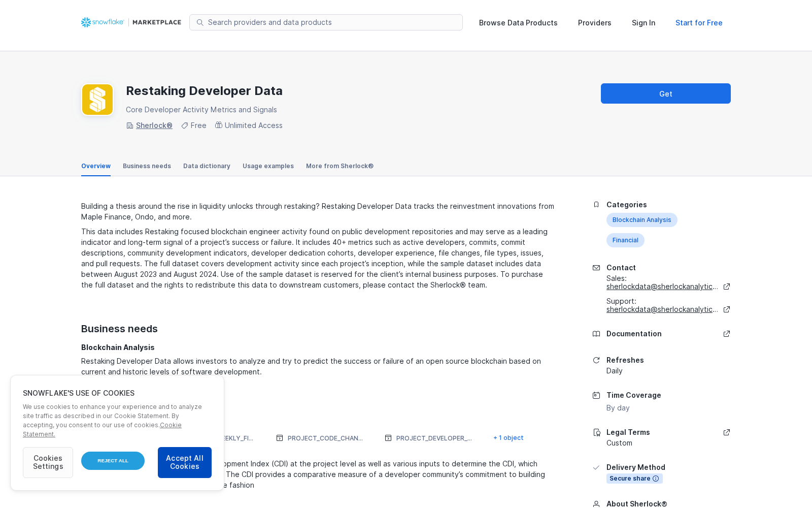Screen dimensions: 812x508
Task: Click the SNOWFLAKE'S USE OF COOKIES heading
Action: coord(79,393)
